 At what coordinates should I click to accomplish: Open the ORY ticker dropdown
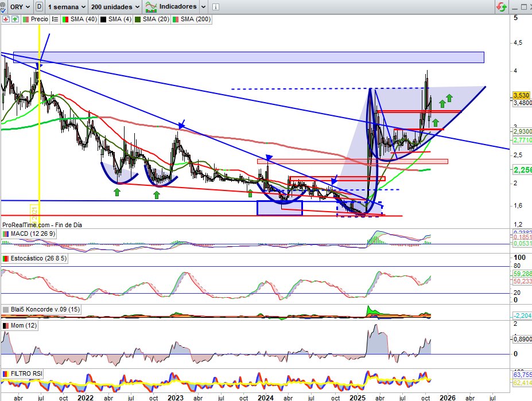click(x=20, y=7)
